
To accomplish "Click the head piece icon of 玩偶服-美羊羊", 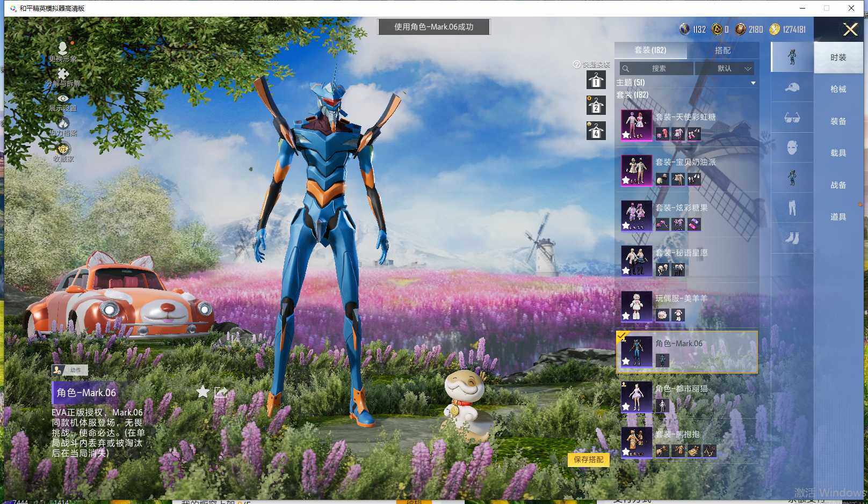I will click(x=662, y=315).
